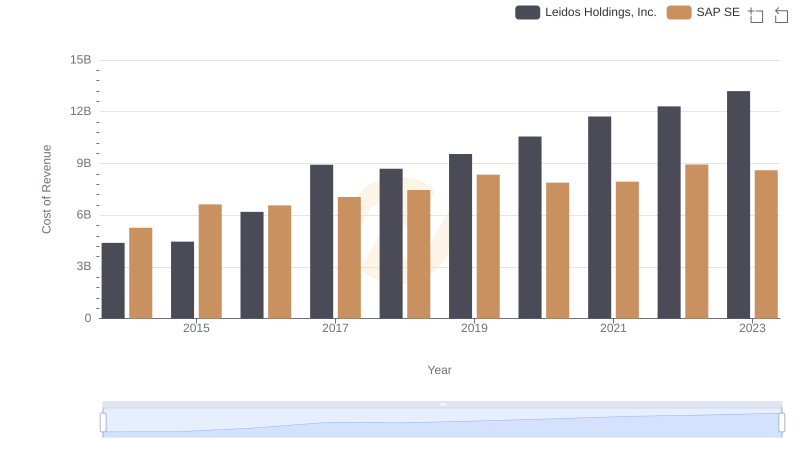The image size is (800, 461).
Task: Click the 2017 x-axis label
Action: click(x=335, y=328)
